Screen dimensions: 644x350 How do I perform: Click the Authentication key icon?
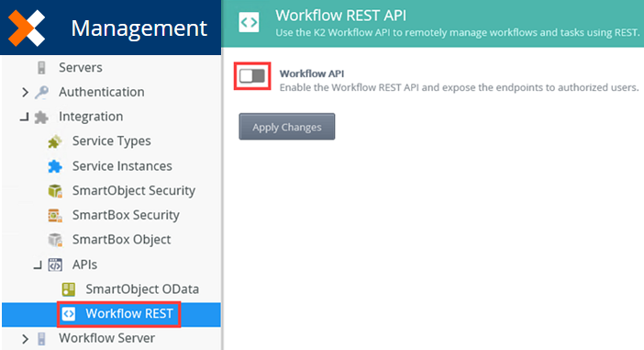pos(41,92)
